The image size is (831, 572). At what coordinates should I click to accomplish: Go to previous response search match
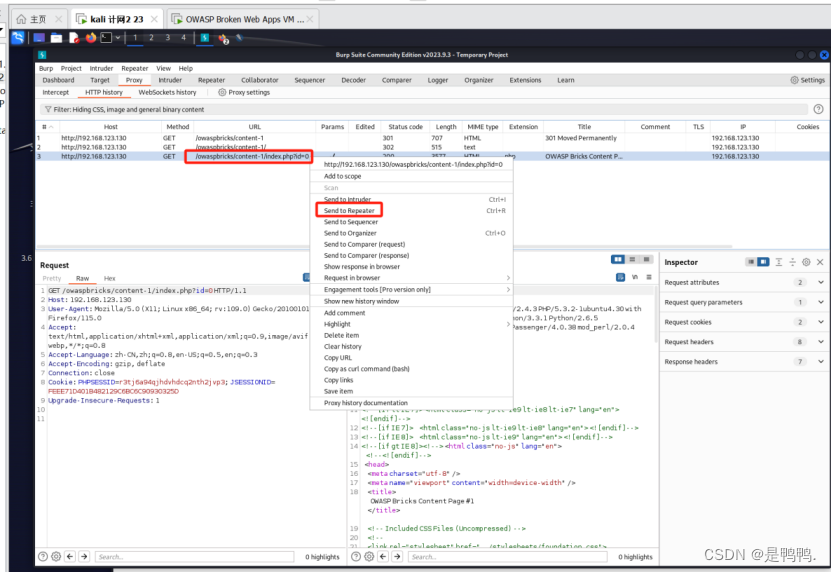(x=383, y=557)
